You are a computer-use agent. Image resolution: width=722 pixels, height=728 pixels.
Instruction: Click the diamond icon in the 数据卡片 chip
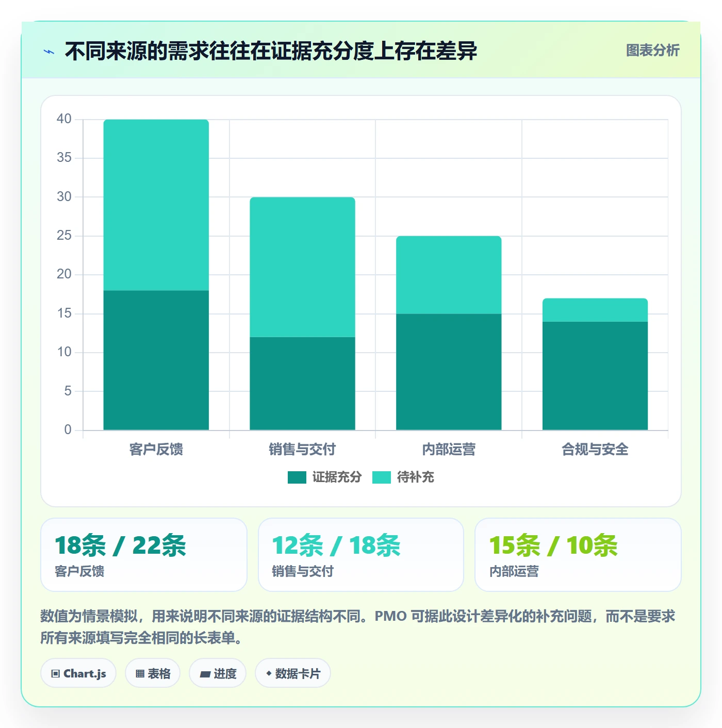click(269, 673)
